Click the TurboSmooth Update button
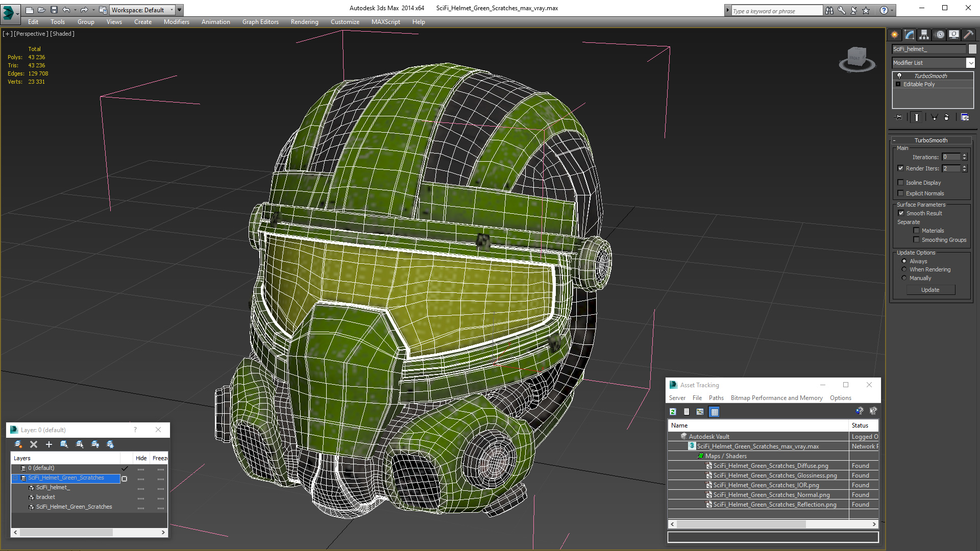 pos(930,290)
